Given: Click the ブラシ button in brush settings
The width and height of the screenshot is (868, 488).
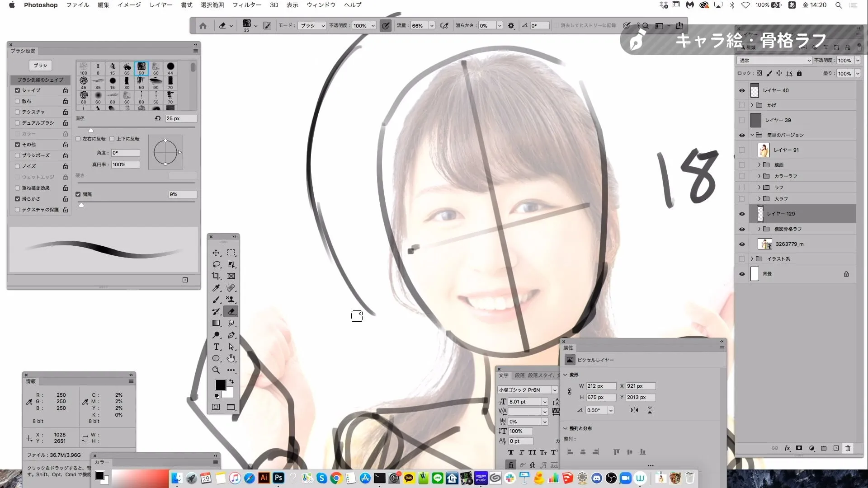Looking at the screenshot, I should pos(41,65).
